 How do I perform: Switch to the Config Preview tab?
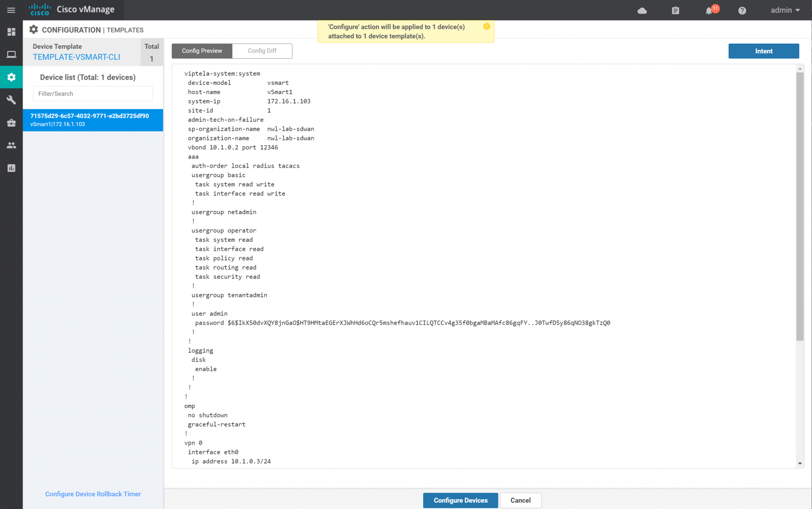pyautogui.click(x=201, y=51)
